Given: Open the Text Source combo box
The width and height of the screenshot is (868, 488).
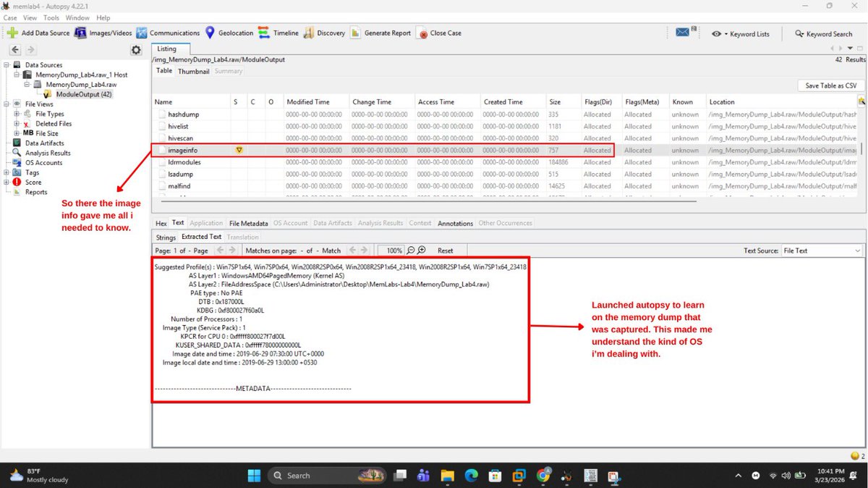Looking at the screenshot, I should pos(822,251).
